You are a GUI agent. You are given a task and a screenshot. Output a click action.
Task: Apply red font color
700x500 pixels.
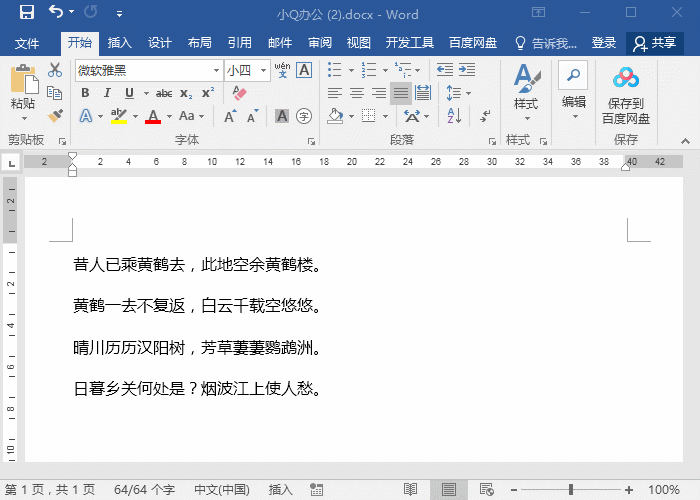[153, 116]
